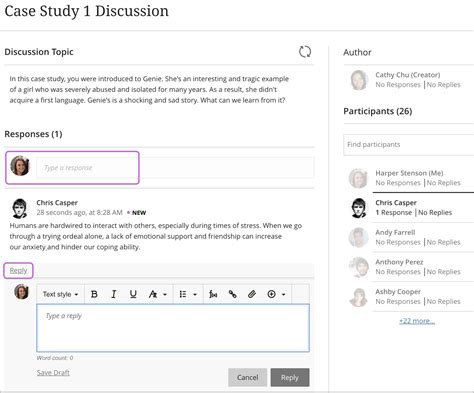Click Anthony Perez's avatar
The height and width of the screenshot is (393, 474).
(x=358, y=267)
